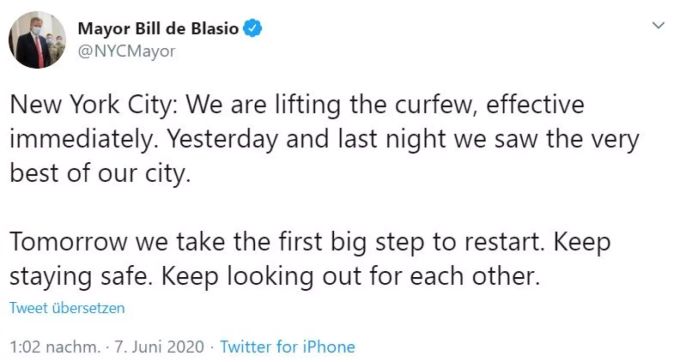
Task: Click the line beginning staying safe
Action: (x=275, y=277)
